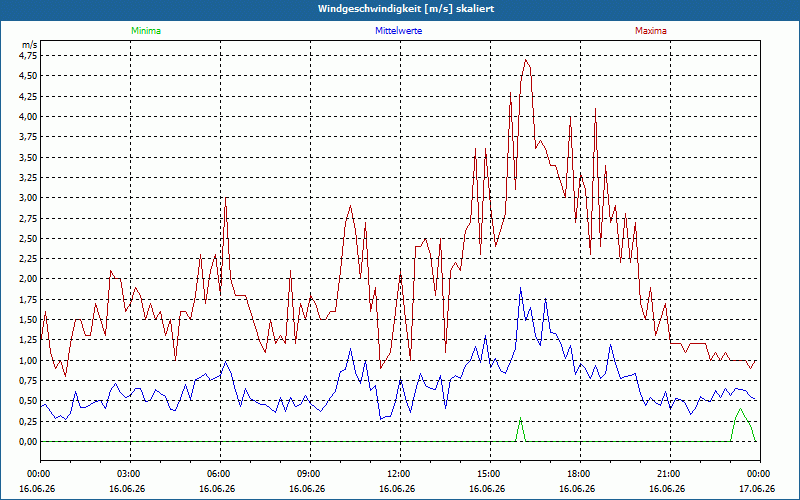Click the 4,50 y-axis value

tap(28, 76)
